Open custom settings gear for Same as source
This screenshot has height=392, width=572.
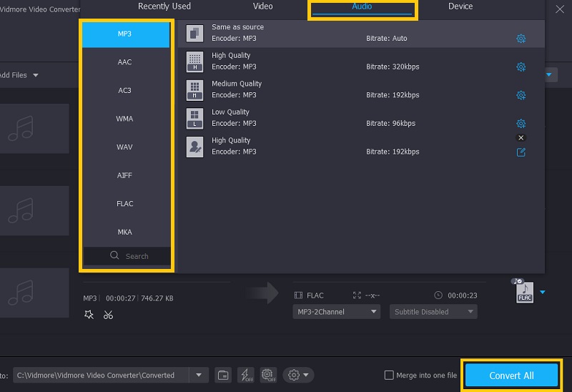[521, 39]
